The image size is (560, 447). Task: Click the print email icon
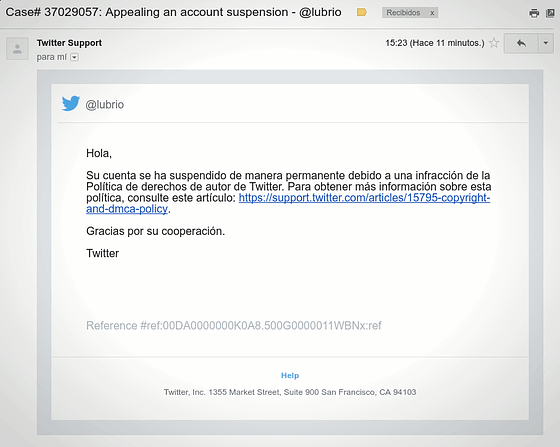(x=534, y=13)
